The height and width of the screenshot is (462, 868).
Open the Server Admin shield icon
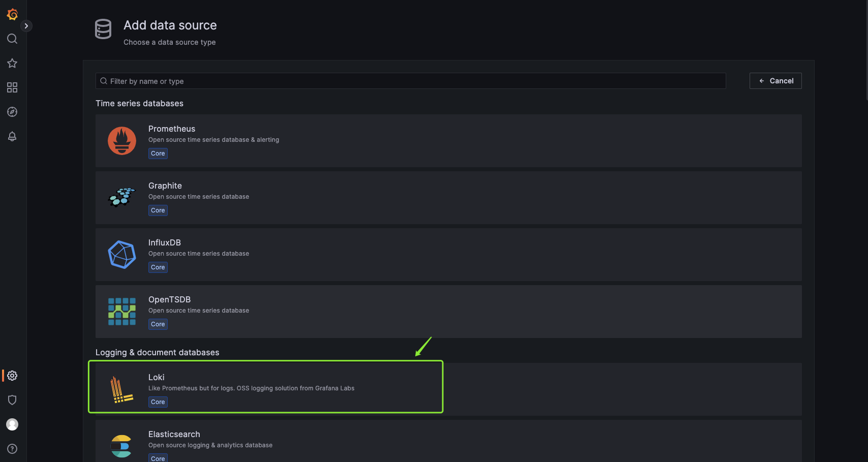click(12, 400)
